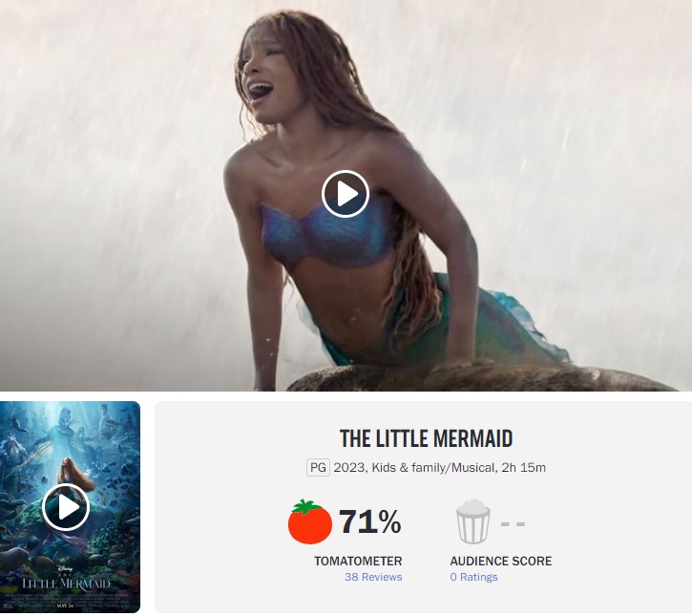Click the May 26 release date on poster
692x616 pixels.
(65, 605)
